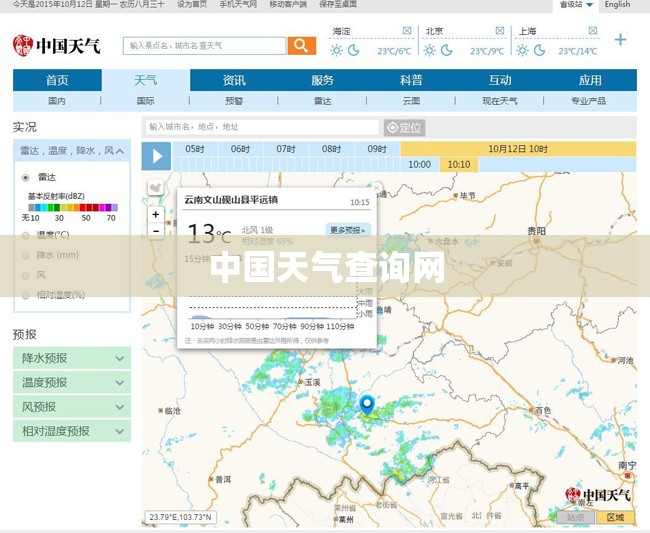
Task: Select the 降水 (mm) radio option
Action: (x=25, y=255)
